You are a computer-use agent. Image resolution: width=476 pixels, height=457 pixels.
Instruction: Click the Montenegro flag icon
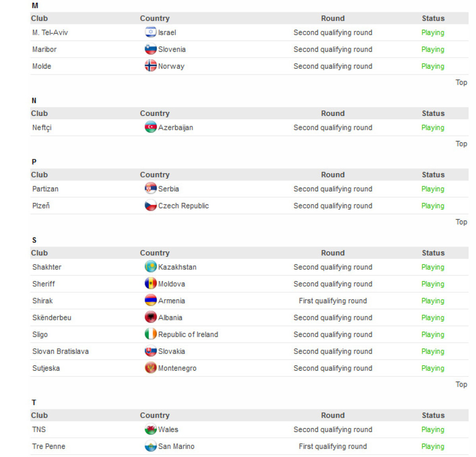pyautogui.click(x=150, y=368)
